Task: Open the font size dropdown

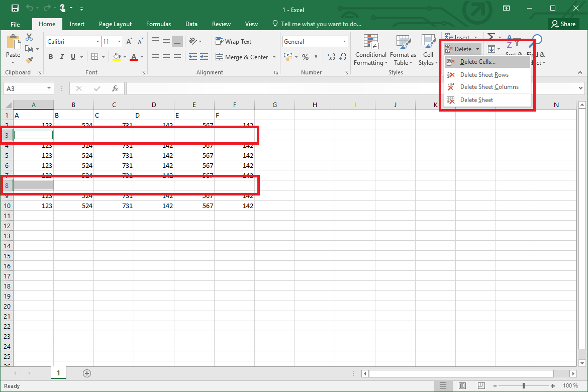Action: click(119, 41)
